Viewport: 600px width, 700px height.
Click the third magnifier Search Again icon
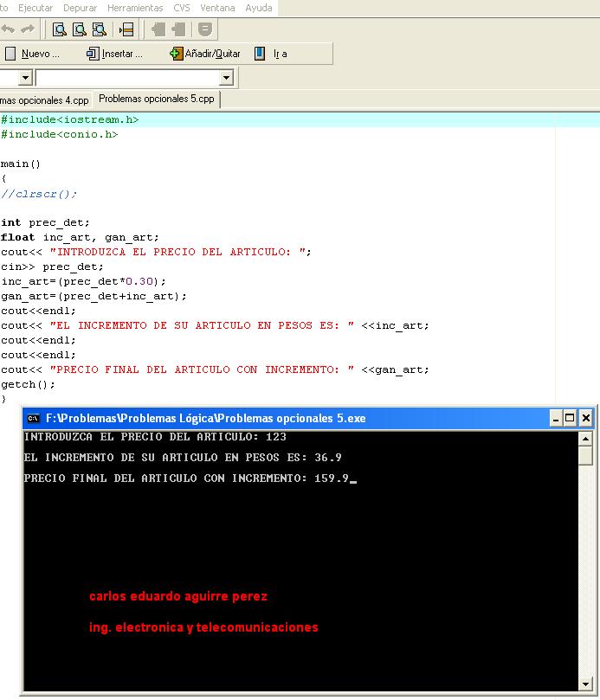(100, 30)
